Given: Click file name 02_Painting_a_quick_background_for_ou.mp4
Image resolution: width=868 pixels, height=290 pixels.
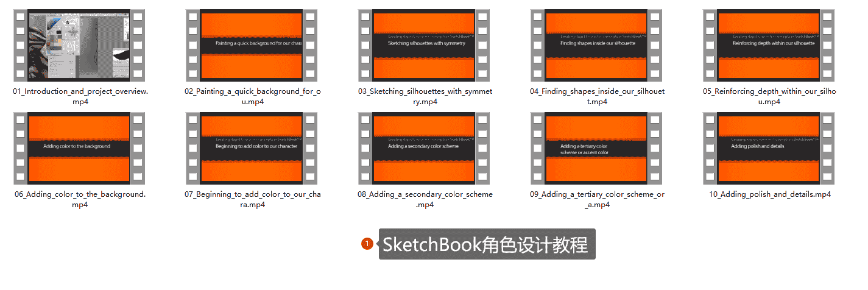Looking at the screenshot, I should click(x=252, y=96).
